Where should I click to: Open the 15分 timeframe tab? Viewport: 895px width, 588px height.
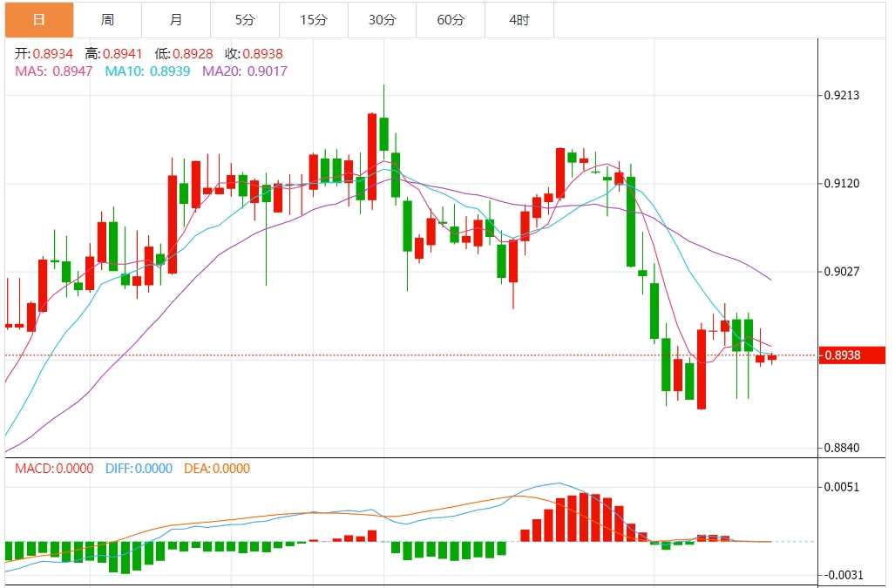point(314,20)
